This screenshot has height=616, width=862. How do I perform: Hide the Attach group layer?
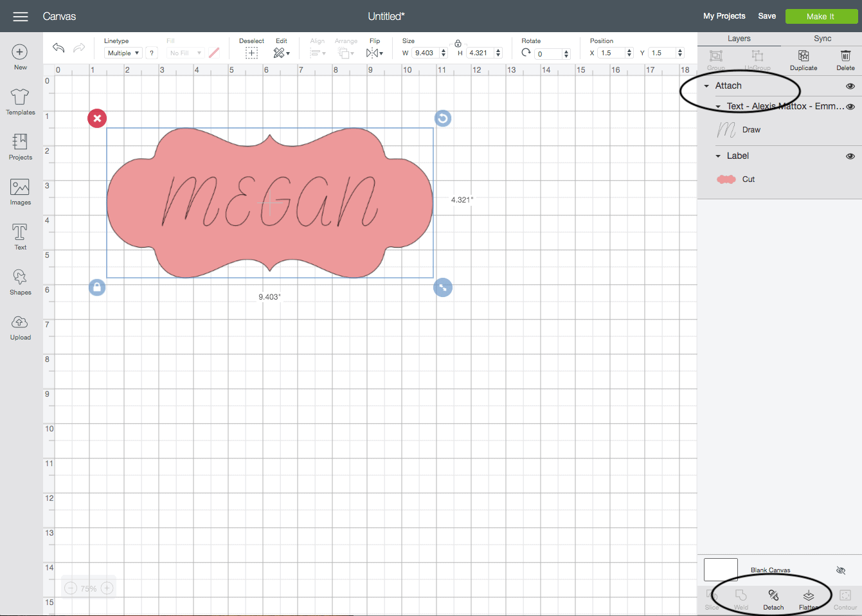[850, 86]
